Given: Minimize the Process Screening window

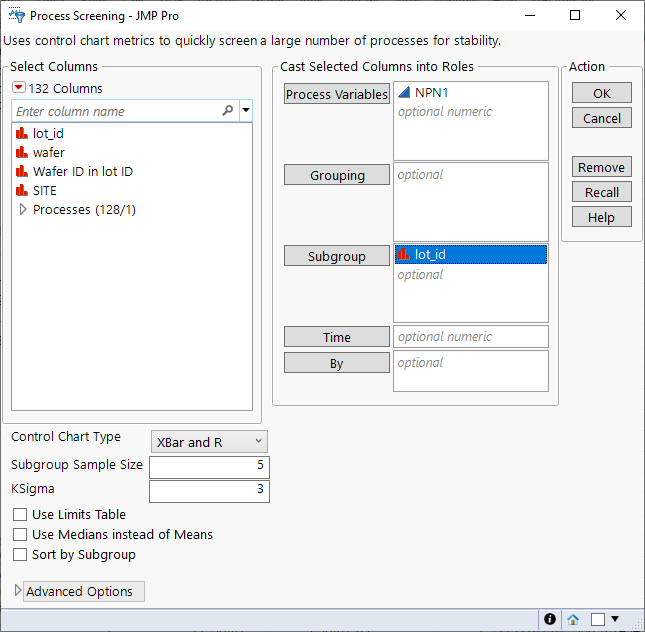Looking at the screenshot, I should pos(530,16).
